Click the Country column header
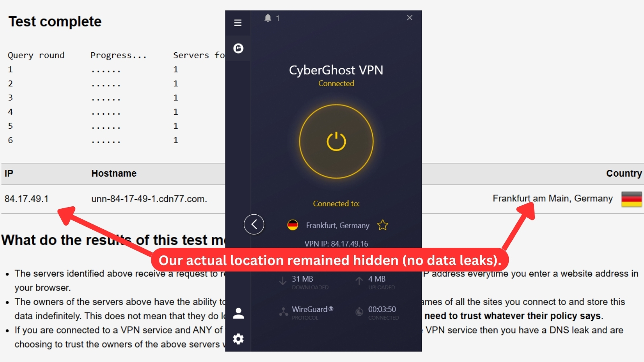The width and height of the screenshot is (644, 362). click(x=624, y=173)
